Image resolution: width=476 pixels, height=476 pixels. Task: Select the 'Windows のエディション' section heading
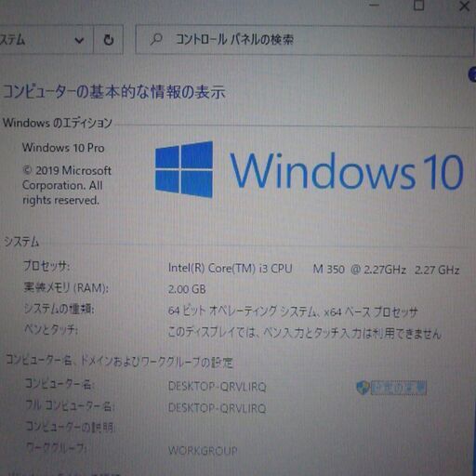tap(58, 123)
